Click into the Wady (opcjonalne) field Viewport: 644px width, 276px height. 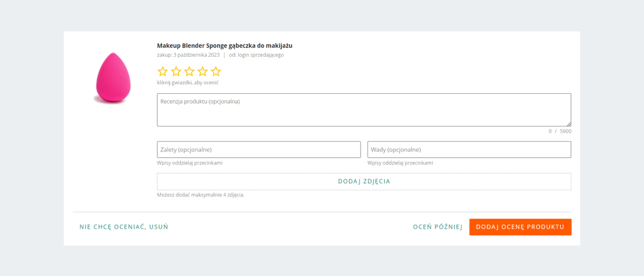(469, 150)
